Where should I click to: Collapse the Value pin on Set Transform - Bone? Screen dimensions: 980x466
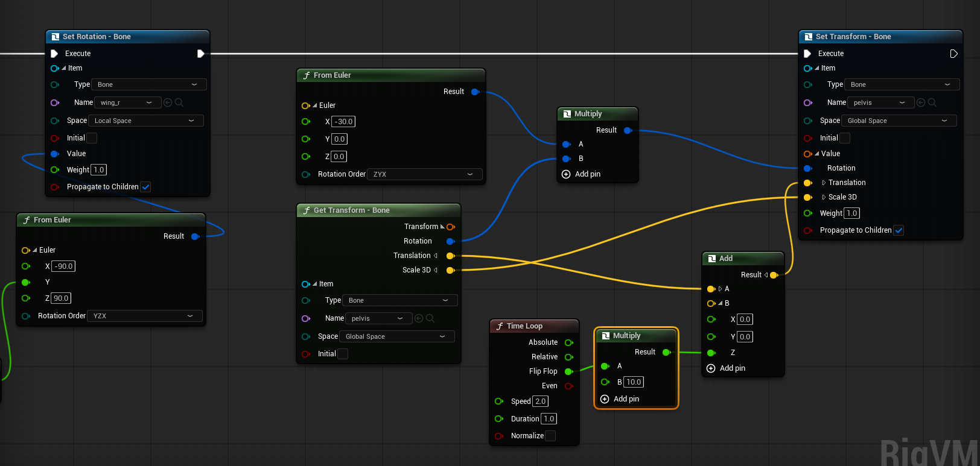pyautogui.click(x=817, y=154)
